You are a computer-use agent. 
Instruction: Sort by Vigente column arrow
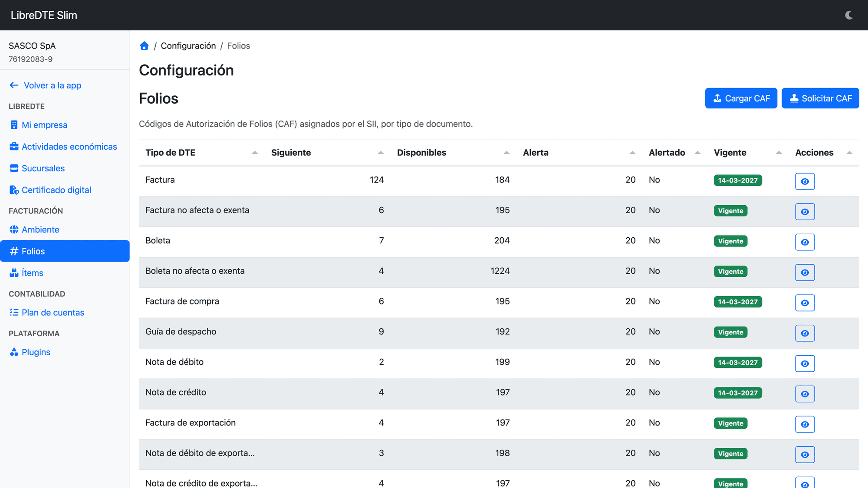pyautogui.click(x=779, y=153)
